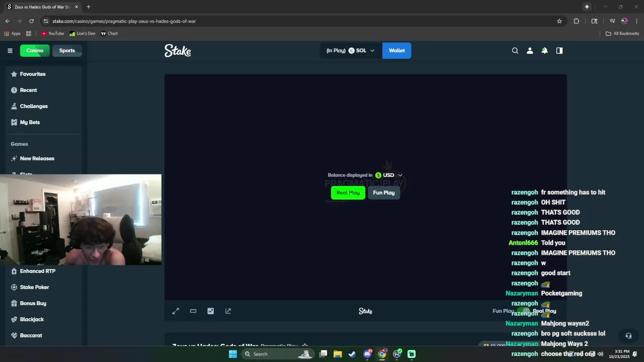The width and height of the screenshot is (644, 362).
Task: Open the Apps shortcut in bookmarks bar
Action: click(13, 34)
